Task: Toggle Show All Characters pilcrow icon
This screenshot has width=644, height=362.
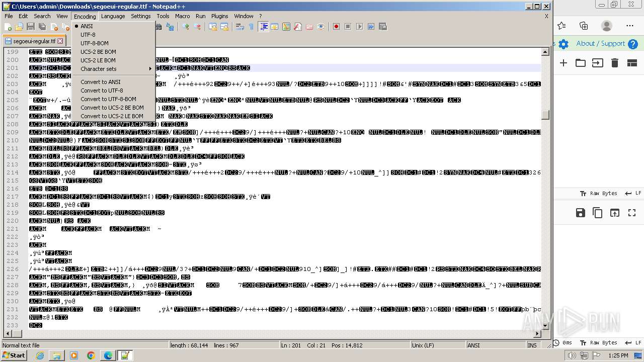Action: [x=252, y=27]
